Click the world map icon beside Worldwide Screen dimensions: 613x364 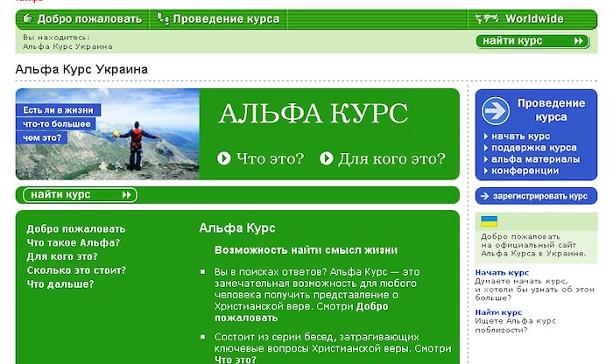click(x=487, y=18)
